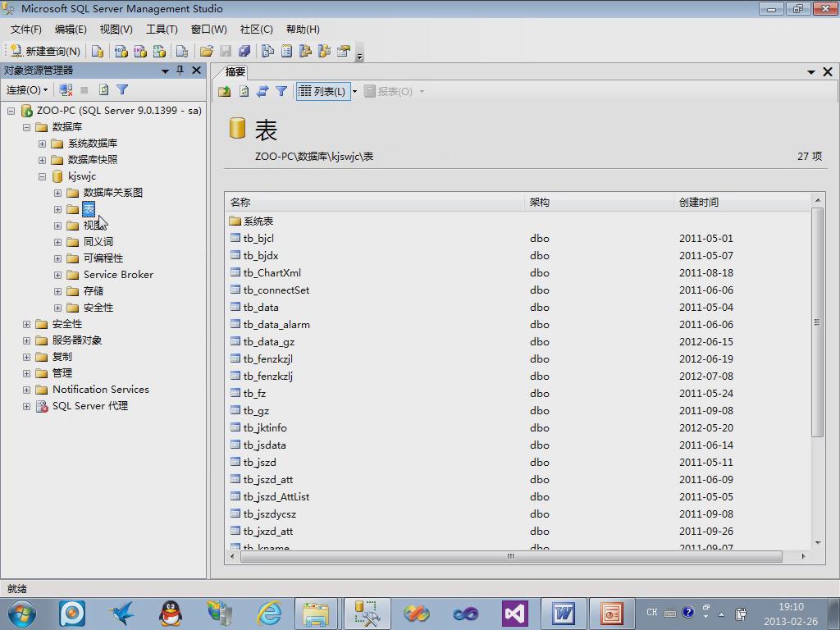Click the Analysis Services DMX Query icon
Screen dimensions: 840x630
click(x=140, y=51)
